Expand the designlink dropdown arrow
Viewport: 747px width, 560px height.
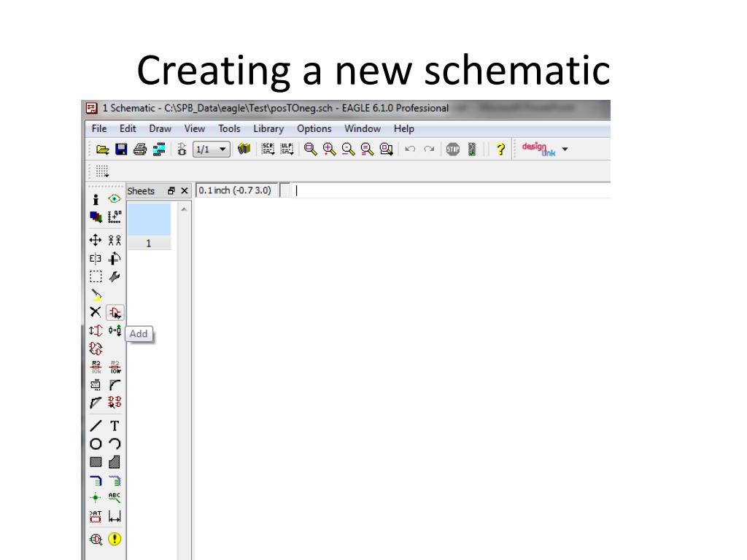(565, 149)
